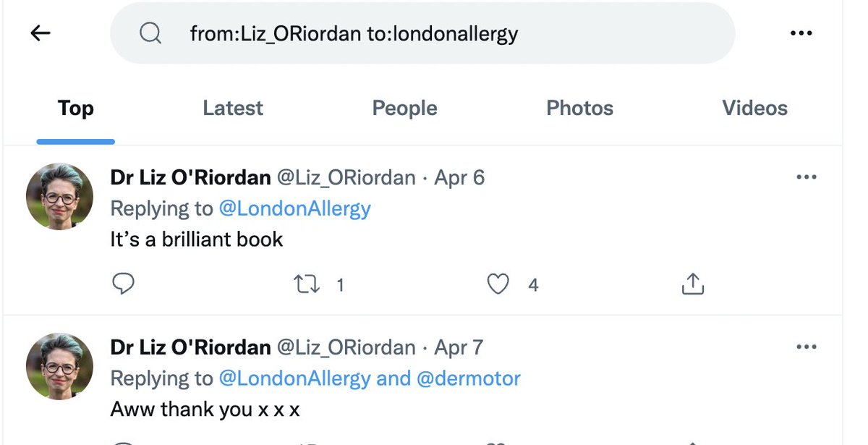This screenshot has width=868, height=445.
Task: Switch to the Latest tab
Action: pos(233,109)
